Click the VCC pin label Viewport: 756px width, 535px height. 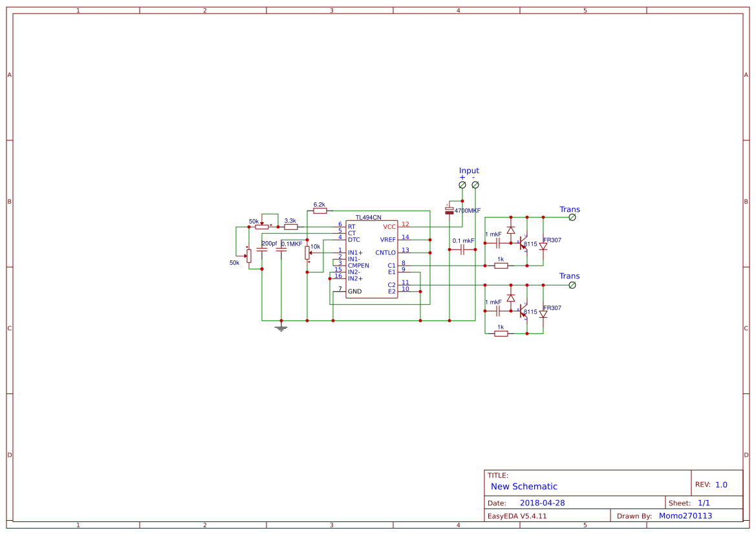[x=389, y=227]
